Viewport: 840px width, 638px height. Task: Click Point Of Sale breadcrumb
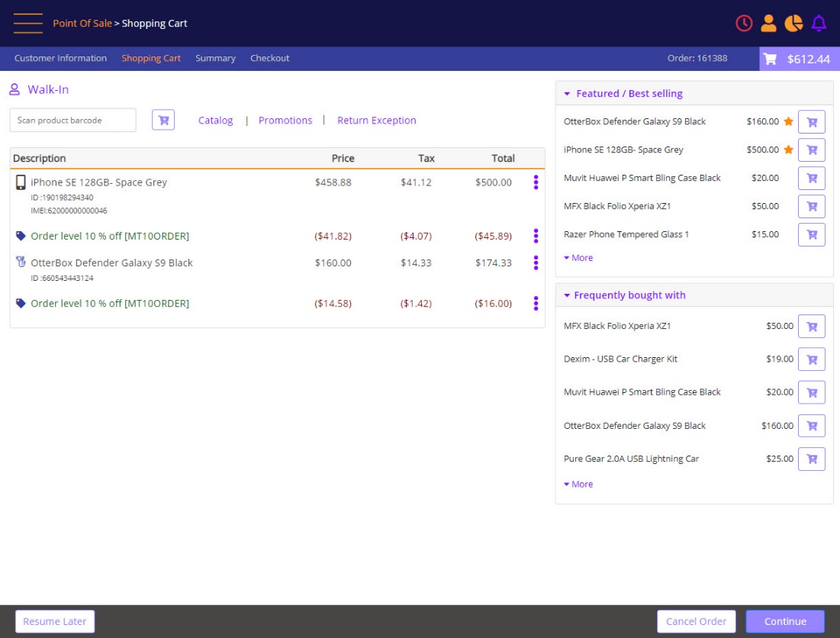pos(82,23)
